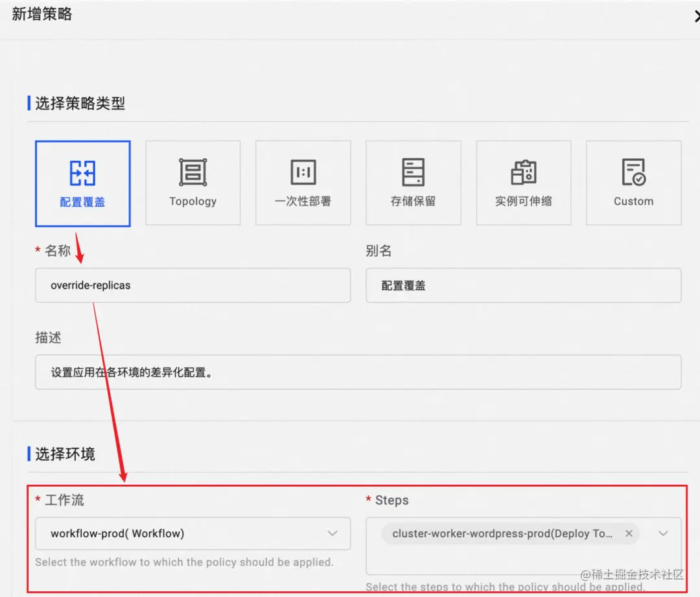
Task: Click the workflow help text below dropdown
Action: coord(184,562)
